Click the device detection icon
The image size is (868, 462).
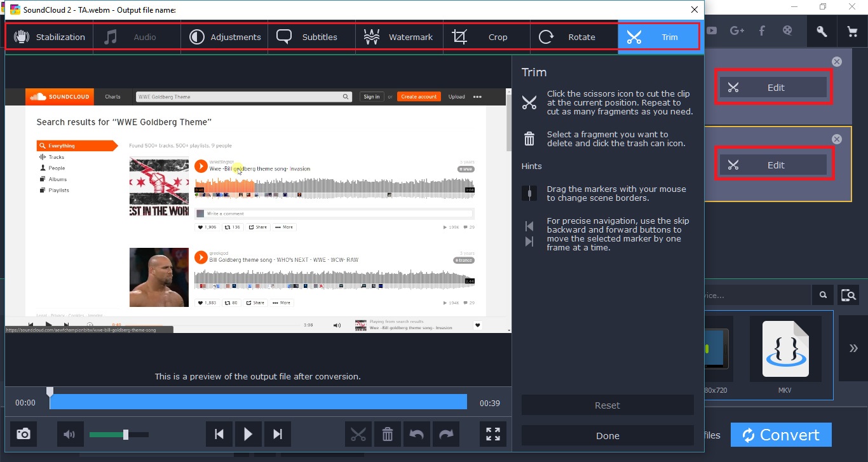[848, 295]
